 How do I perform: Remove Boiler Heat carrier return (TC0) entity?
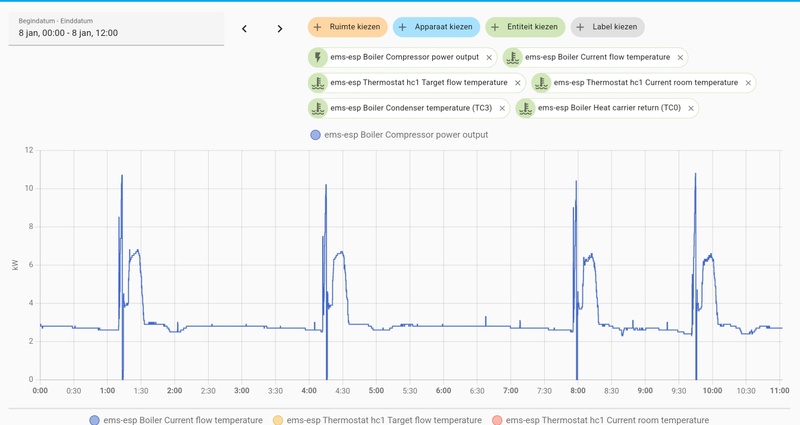691,109
